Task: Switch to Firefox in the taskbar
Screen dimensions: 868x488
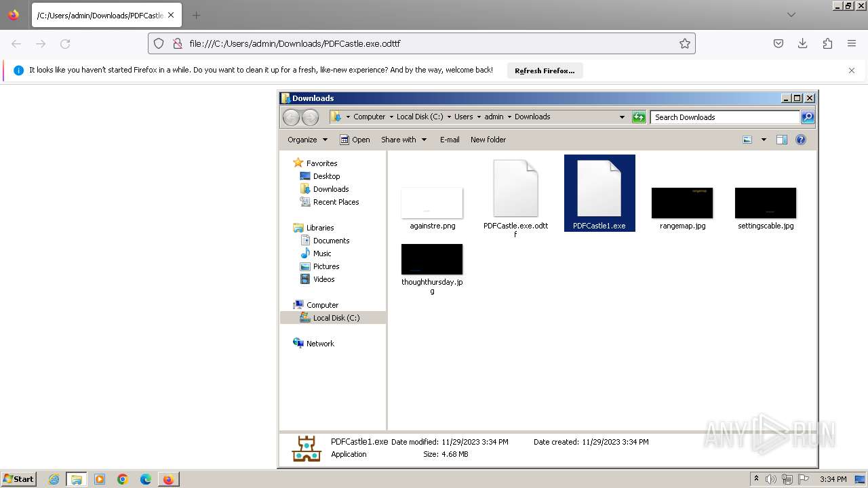Action: click(167, 479)
